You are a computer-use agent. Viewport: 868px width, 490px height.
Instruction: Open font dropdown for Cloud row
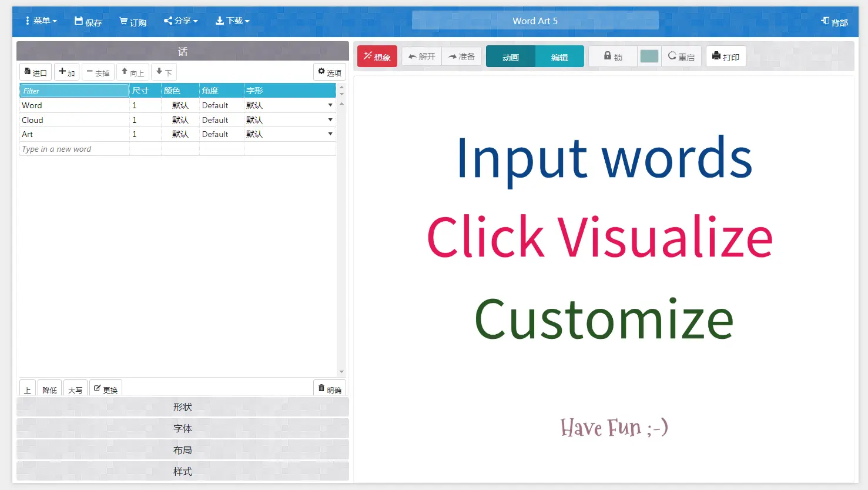[330, 120]
